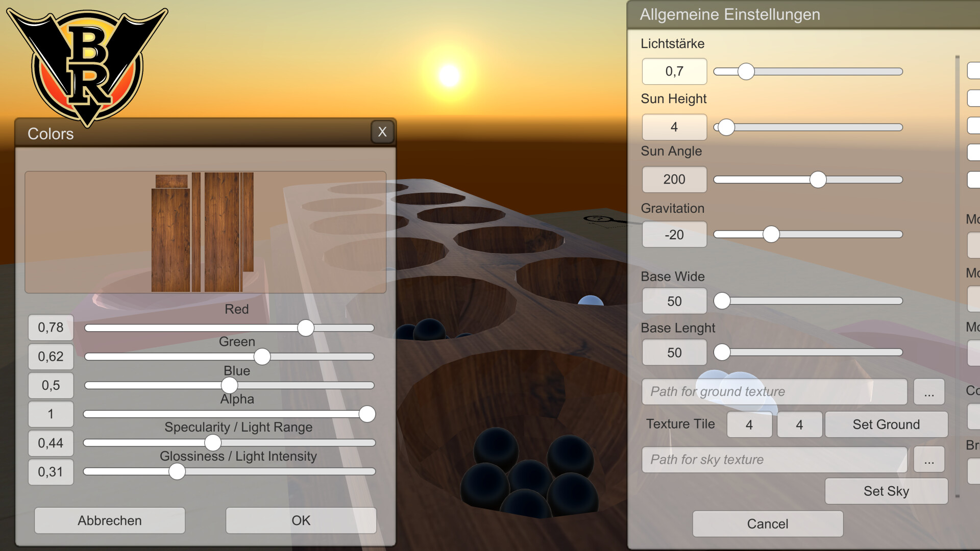Viewport: 980px width, 551px height.
Task: Click Abbrechen in the Colors dialog
Action: [x=109, y=520]
